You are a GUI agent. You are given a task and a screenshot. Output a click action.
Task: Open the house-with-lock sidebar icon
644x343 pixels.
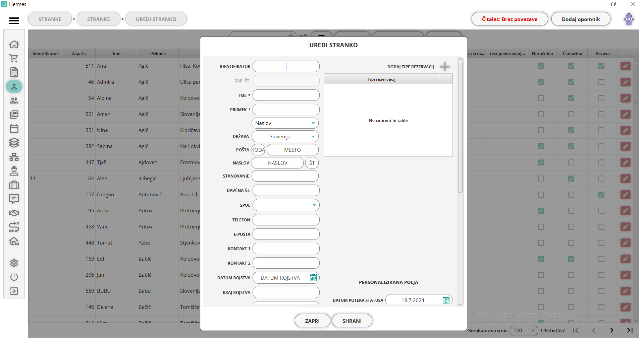click(14, 241)
